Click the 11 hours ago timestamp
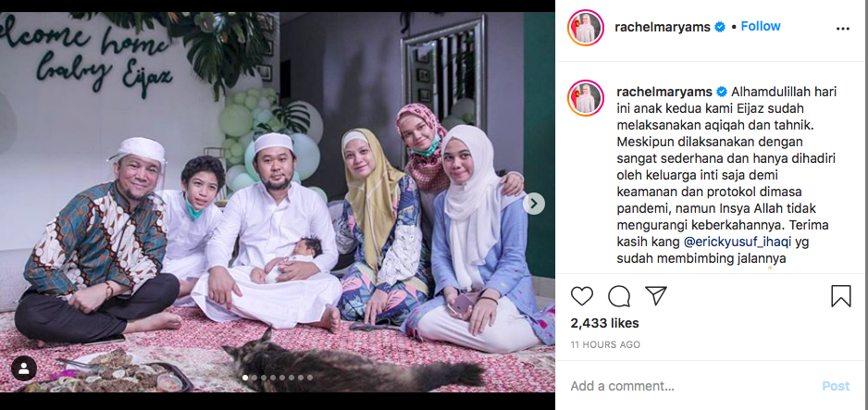This screenshot has width=868, height=410. pyautogui.click(x=605, y=344)
